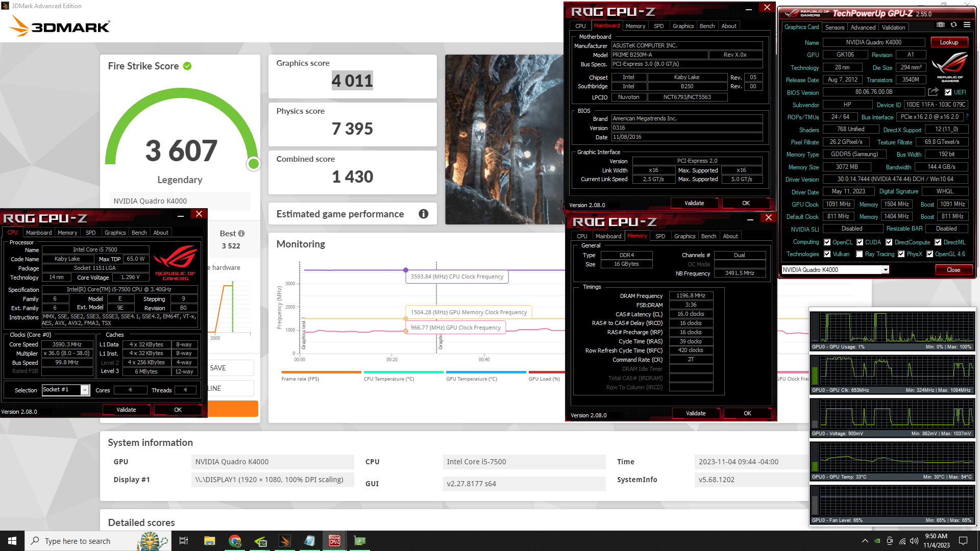Click the Fire Strike scene thumbnail
980x551 pixels.
pyautogui.click(x=504, y=139)
